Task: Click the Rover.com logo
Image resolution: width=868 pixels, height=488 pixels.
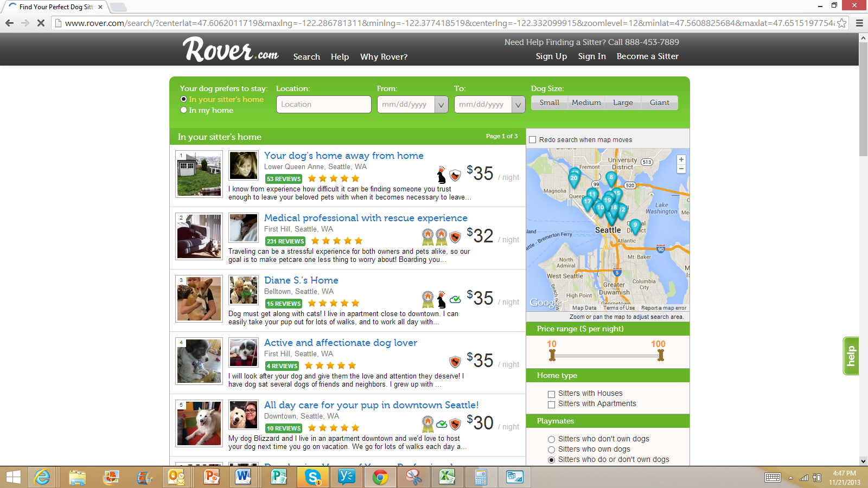Action: tap(231, 50)
